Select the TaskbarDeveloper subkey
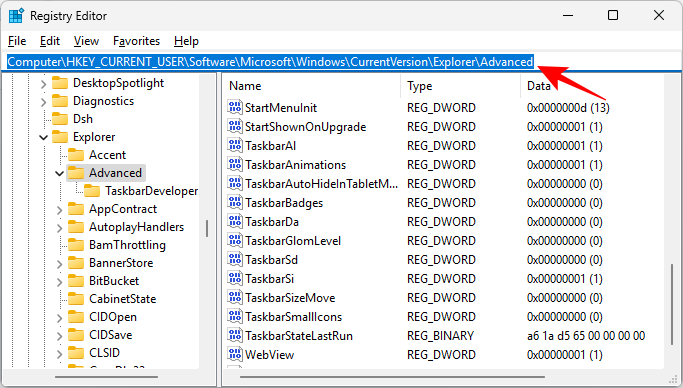This screenshot has height=388, width=683. (x=152, y=191)
